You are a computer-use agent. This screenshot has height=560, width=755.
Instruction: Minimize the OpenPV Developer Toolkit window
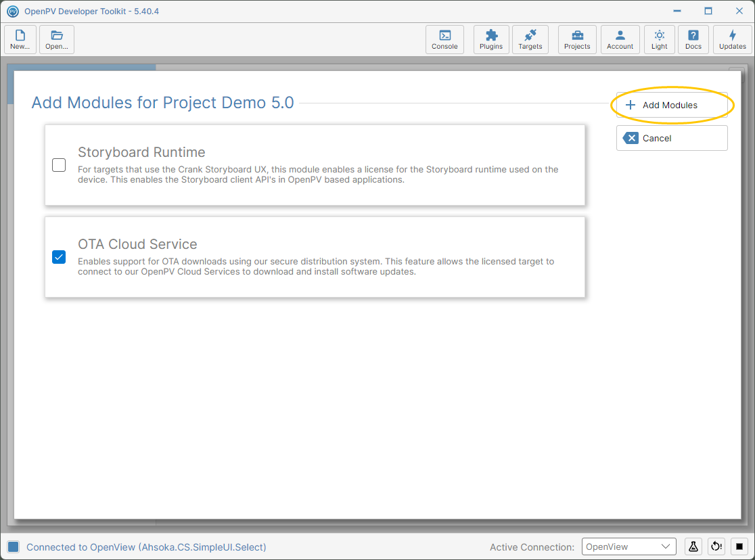pyautogui.click(x=677, y=11)
